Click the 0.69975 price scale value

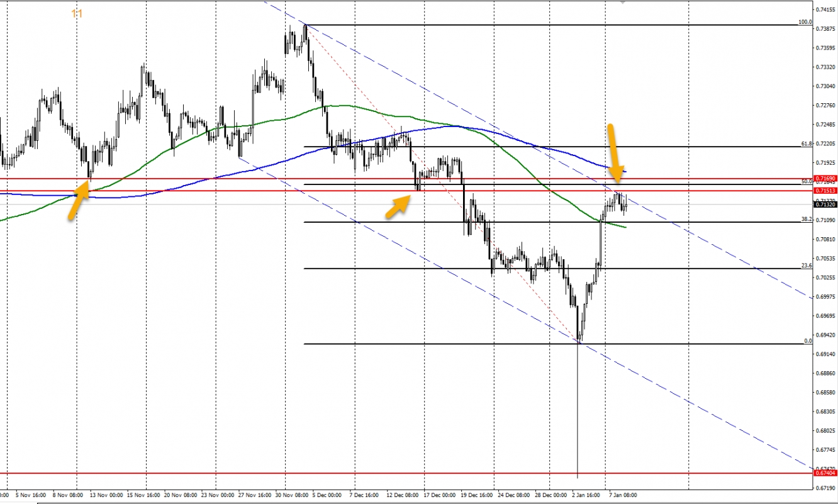click(825, 297)
